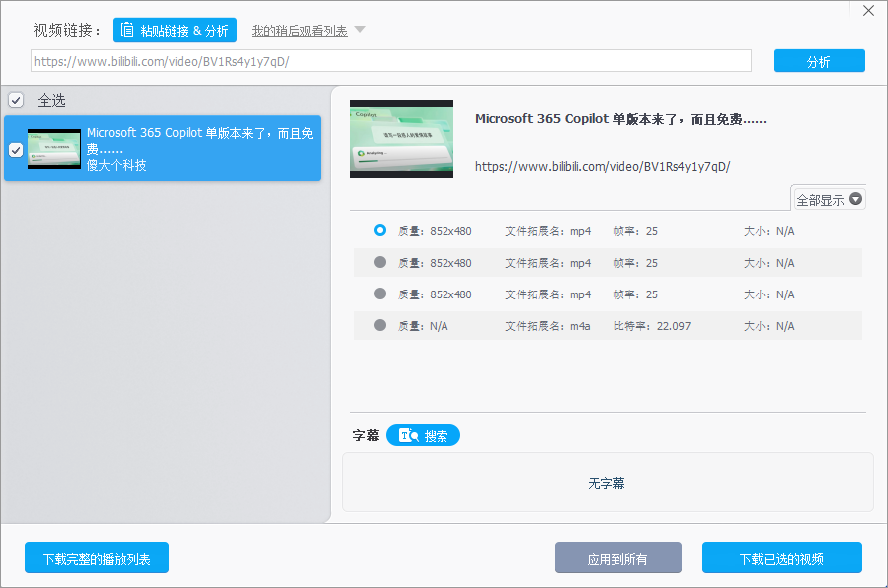Click the large video preview thumbnail

402,139
